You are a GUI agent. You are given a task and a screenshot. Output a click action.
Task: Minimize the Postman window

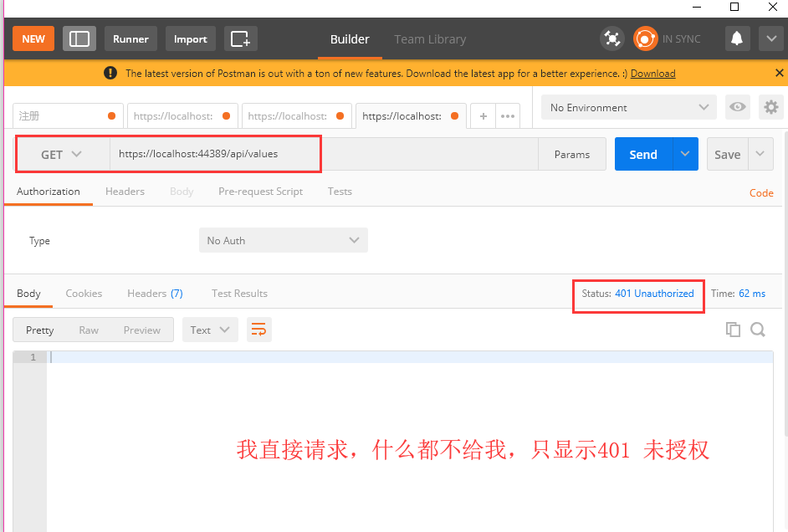pos(697,7)
